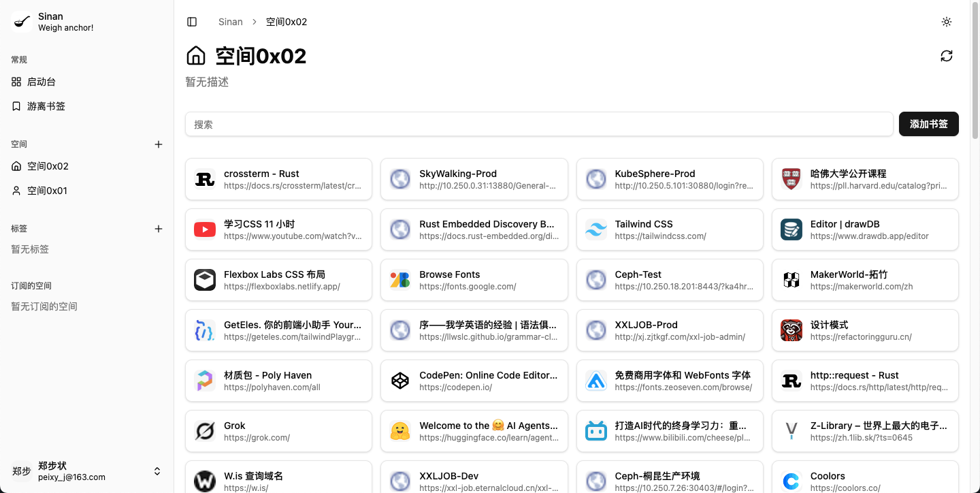Click the Grok bookmark icon
The image size is (980, 493).
point(205,431)
